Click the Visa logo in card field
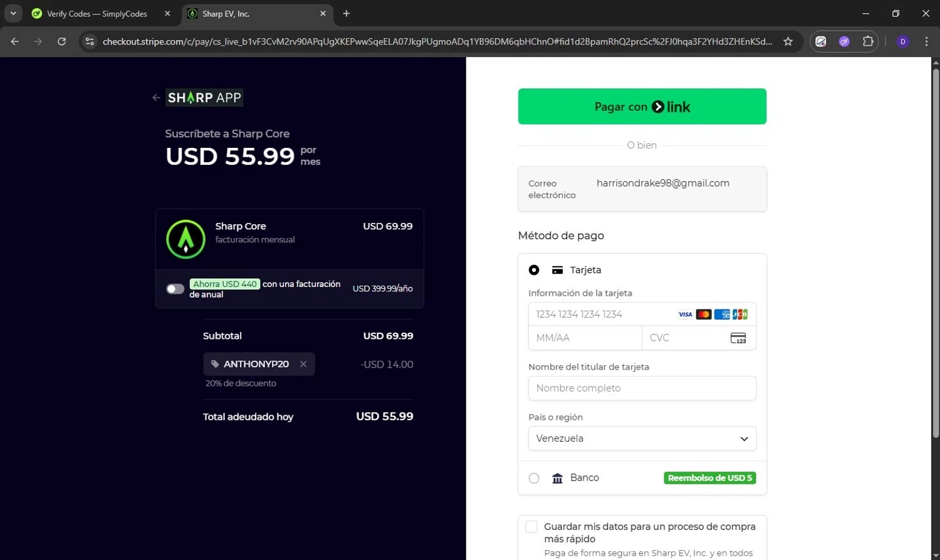940x560 pixels. tap(686, 314)
